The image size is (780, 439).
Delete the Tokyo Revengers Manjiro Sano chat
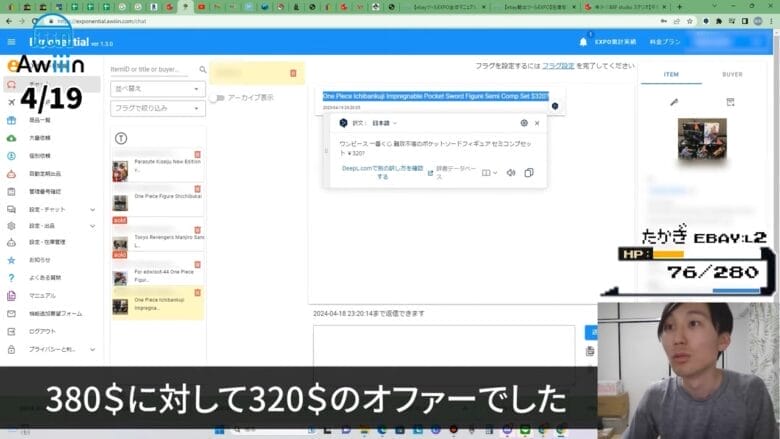(x=197, y=230)
